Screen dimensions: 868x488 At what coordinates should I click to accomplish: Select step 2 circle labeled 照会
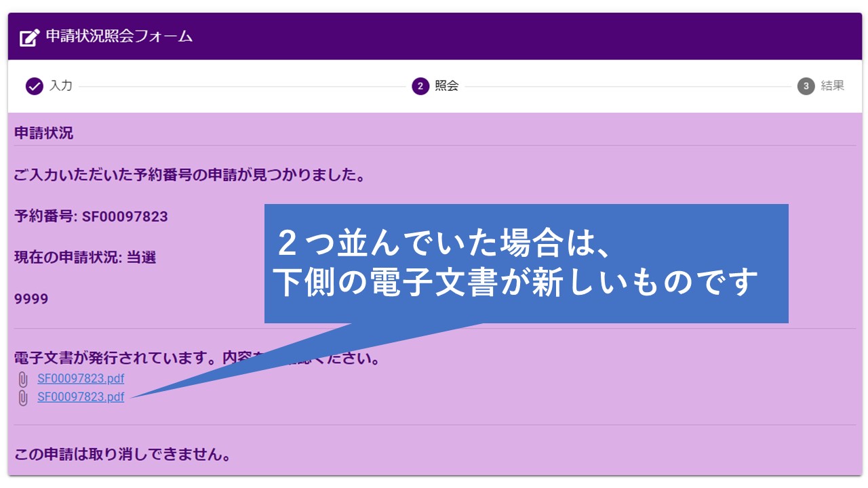[420, 87]
